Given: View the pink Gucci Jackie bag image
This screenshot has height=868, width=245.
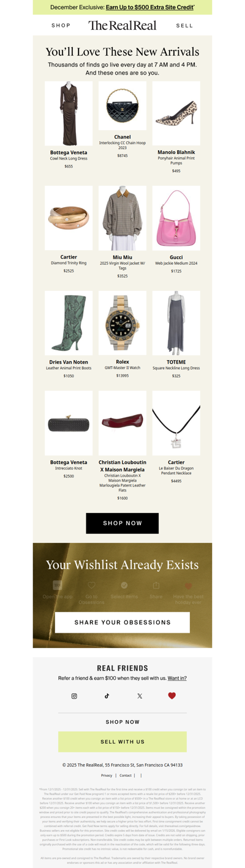Looking at the screenshot, I should coord(176,218).
